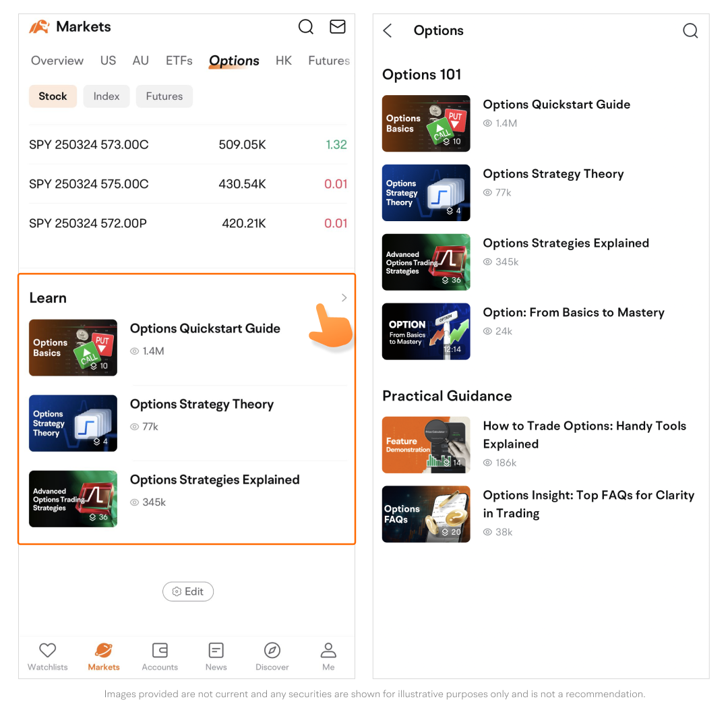Open Options FAQs course thumbnail

(426, 514)
